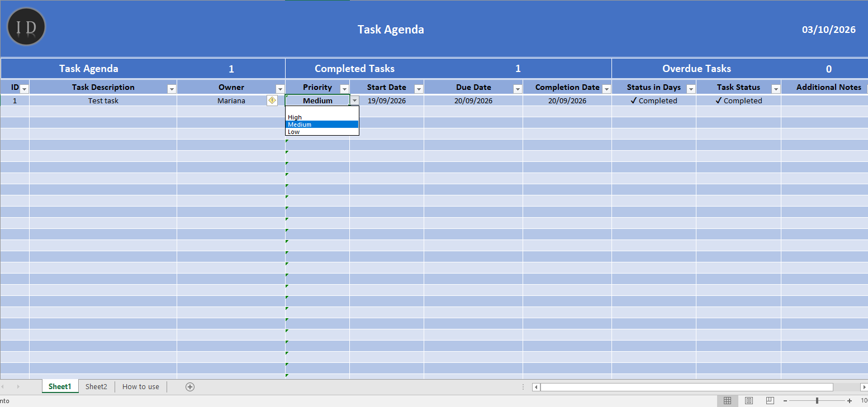Switch to Page Break Preview view
This screenshot has height=407, width=868.
pyautogui.click(x=770, y=401)
